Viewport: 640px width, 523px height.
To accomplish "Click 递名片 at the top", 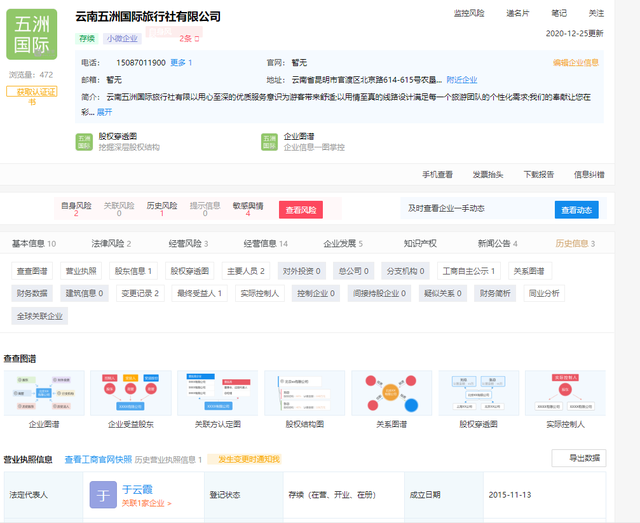I will 518,13.
